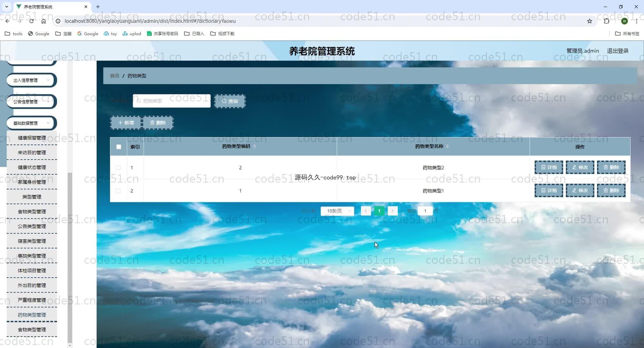Click the address bar URL
Screen dimensions: 644x348
pyautogui.click(x=150, y=21)
